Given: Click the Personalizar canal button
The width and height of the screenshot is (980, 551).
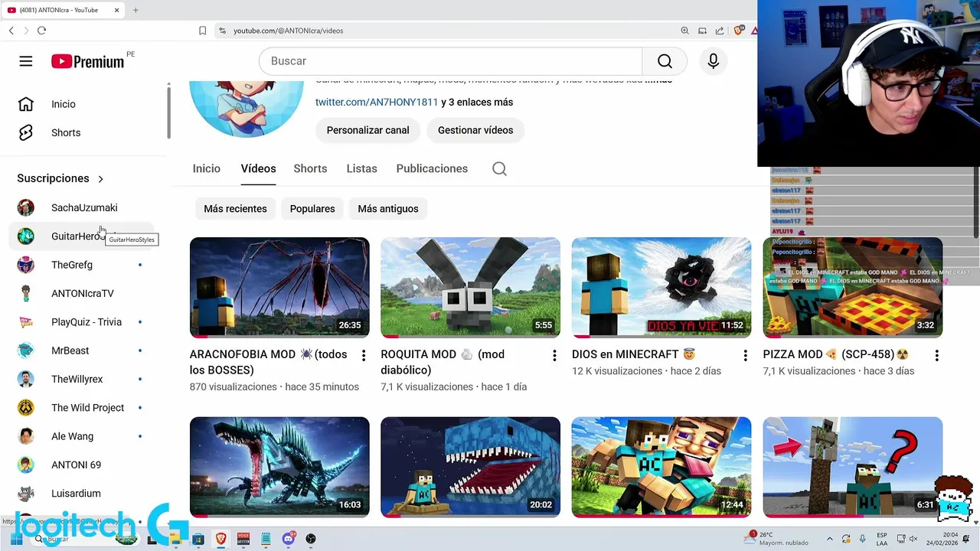Looking at the screenshot, I should pos(368,130).
